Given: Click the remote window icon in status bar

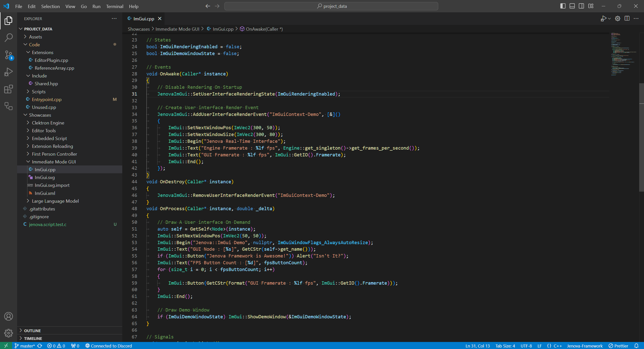Looking at the screenshot, I should click(x=6, y=346).
